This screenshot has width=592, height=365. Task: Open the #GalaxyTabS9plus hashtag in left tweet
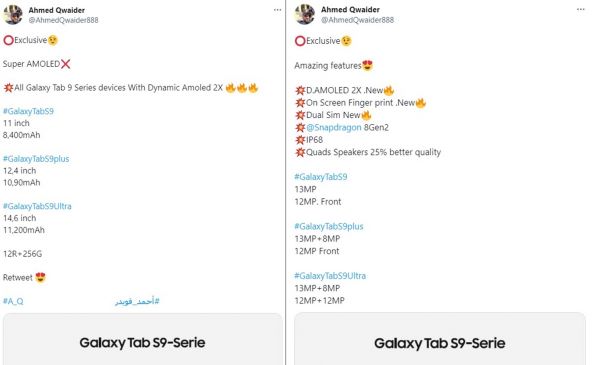click(36, 159)
